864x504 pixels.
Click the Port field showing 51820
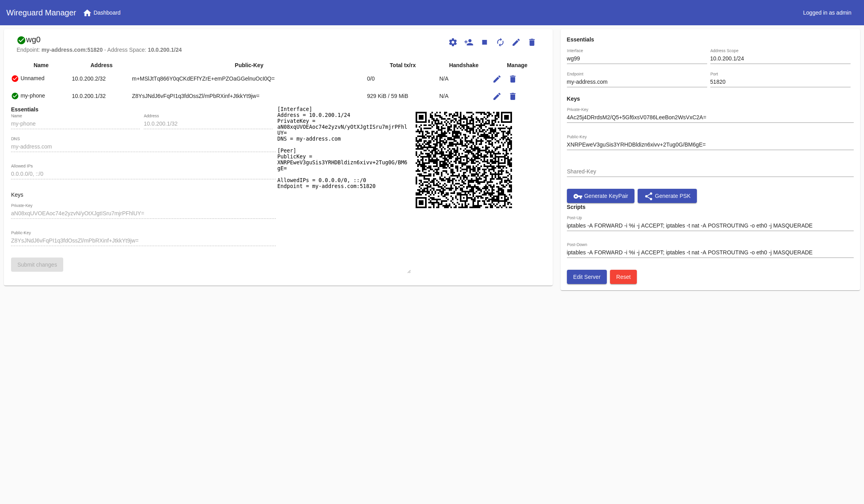coord(779,82)
